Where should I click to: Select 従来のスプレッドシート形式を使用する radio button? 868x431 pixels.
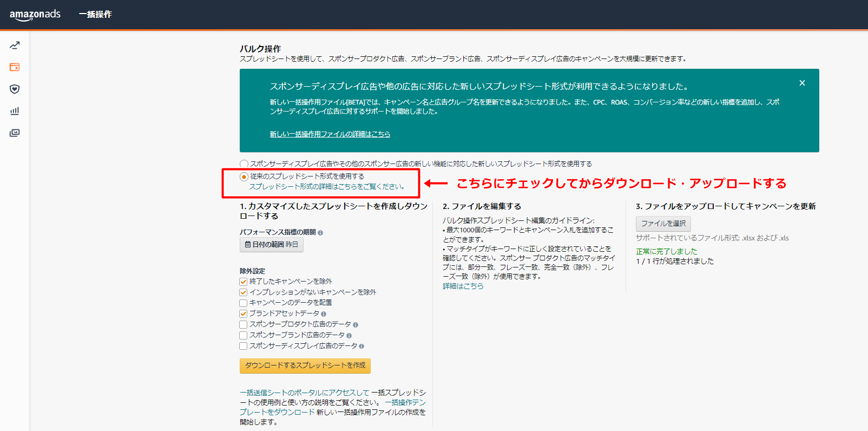[x=244, y=177]
